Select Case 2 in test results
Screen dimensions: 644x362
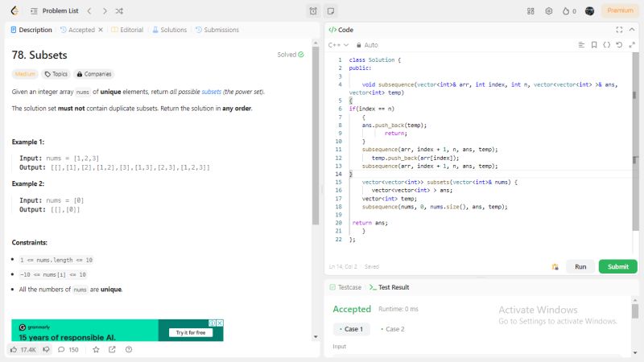click(390, 329)
